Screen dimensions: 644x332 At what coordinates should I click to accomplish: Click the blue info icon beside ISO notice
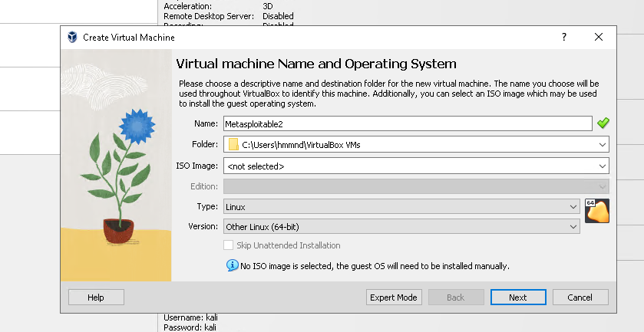point(232,265)
